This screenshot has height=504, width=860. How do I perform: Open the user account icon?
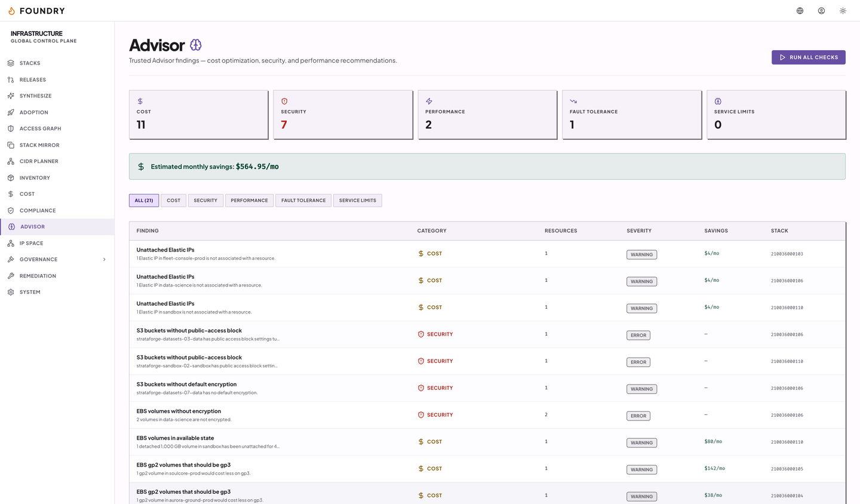click(822, 11)
